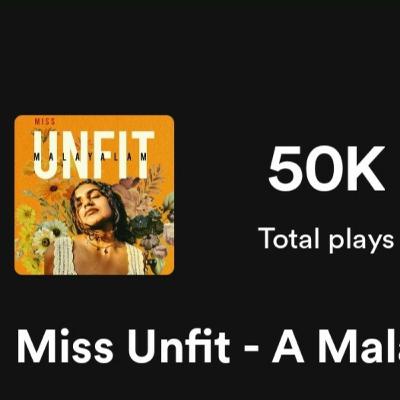Screen dimensions: 400x400
Task: Click the MALAYALAM text across the cover
Action: pyautogui.click(x=91, y=157)
